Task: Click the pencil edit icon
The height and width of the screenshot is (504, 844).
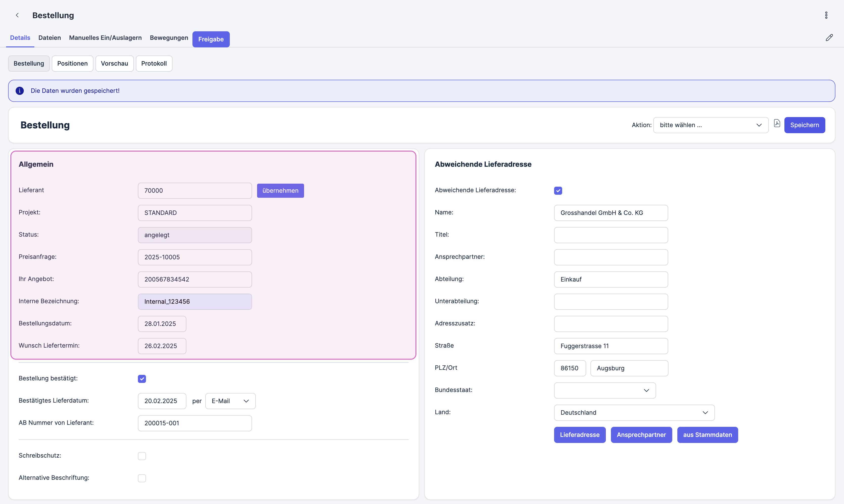Action: [829, 38]
